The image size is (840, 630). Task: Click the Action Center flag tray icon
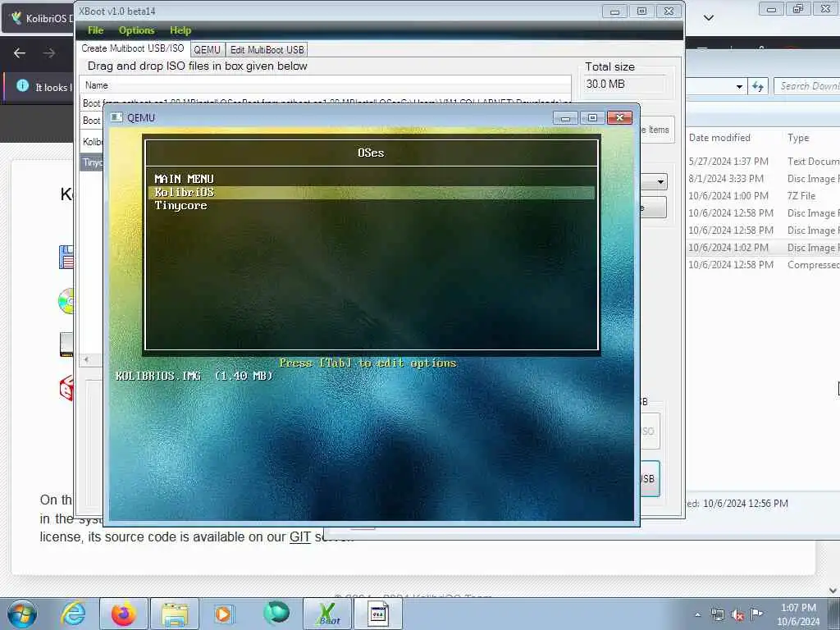(x=756, y=614)
